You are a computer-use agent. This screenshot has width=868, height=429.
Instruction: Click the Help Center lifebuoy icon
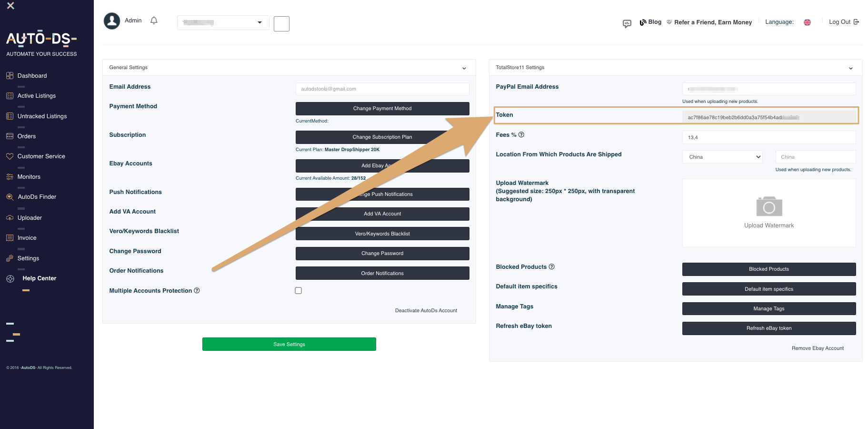pyautogui.click(x=10, y=279)
